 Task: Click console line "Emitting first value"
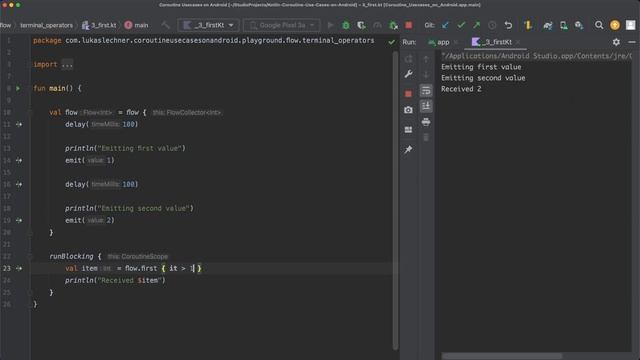tap(481, 67)
